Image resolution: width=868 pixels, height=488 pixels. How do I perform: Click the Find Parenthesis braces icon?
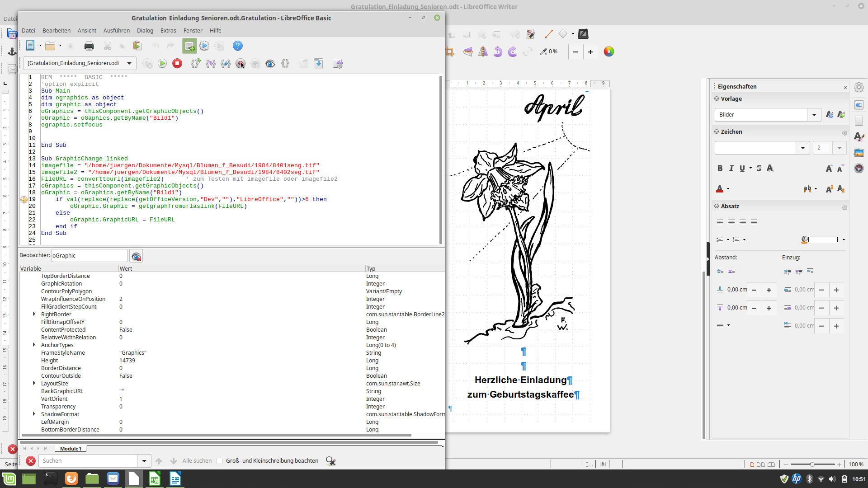285,64
